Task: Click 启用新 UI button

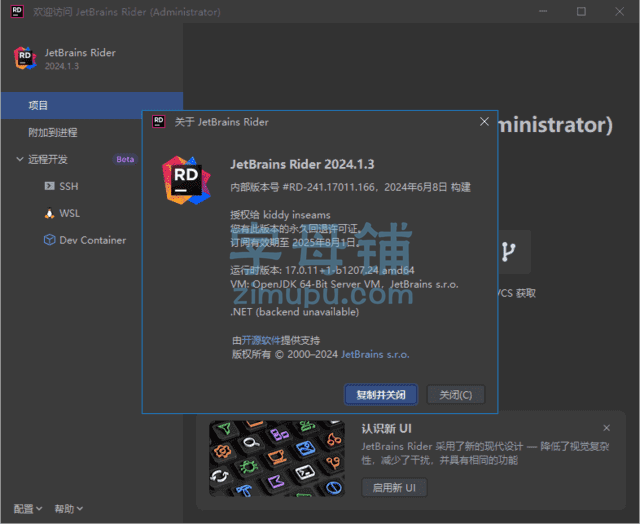Action: tap(394, 488)
